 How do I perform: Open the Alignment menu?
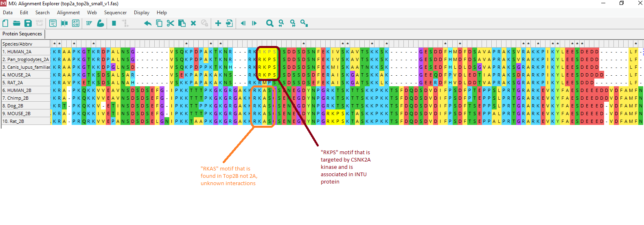pyautogui.click(x=68, y=13)
